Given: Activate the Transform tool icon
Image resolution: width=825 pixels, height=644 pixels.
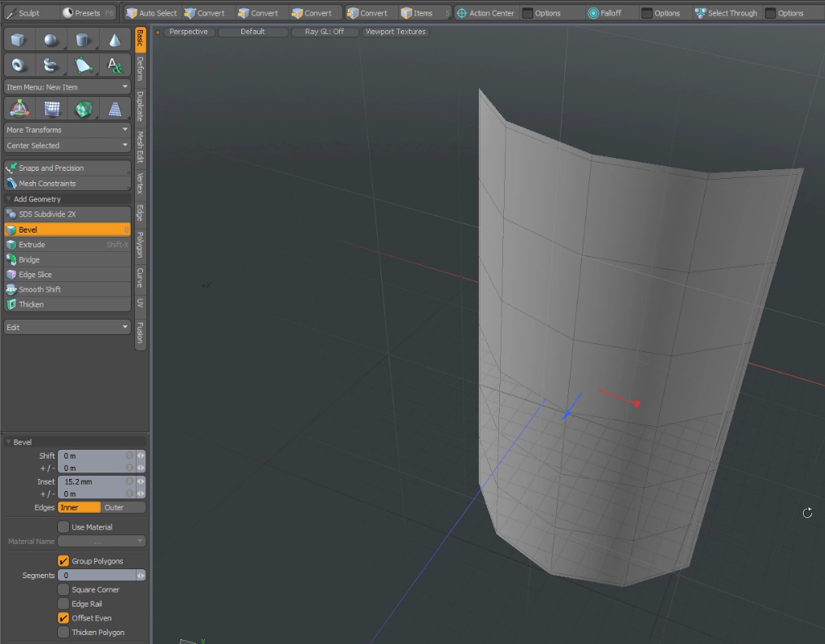Looking at the screenshot, I should (20, 108).
